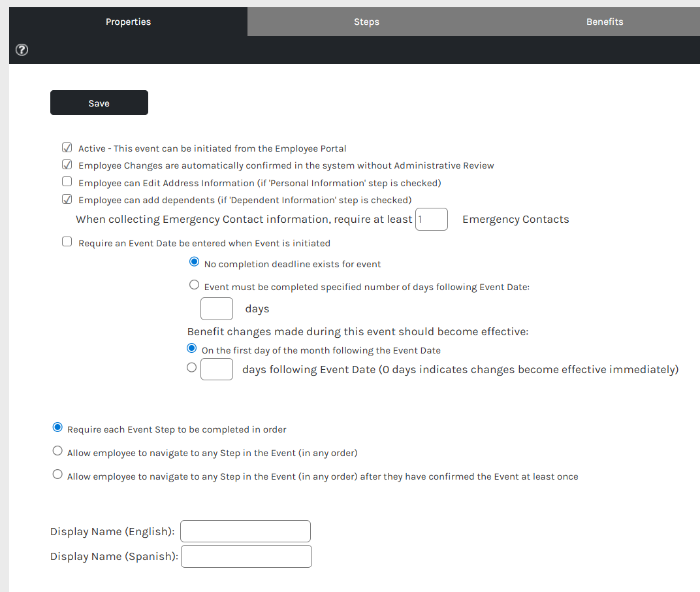Click the Save button
Screen dimensions: 700x592
[99, 103]
